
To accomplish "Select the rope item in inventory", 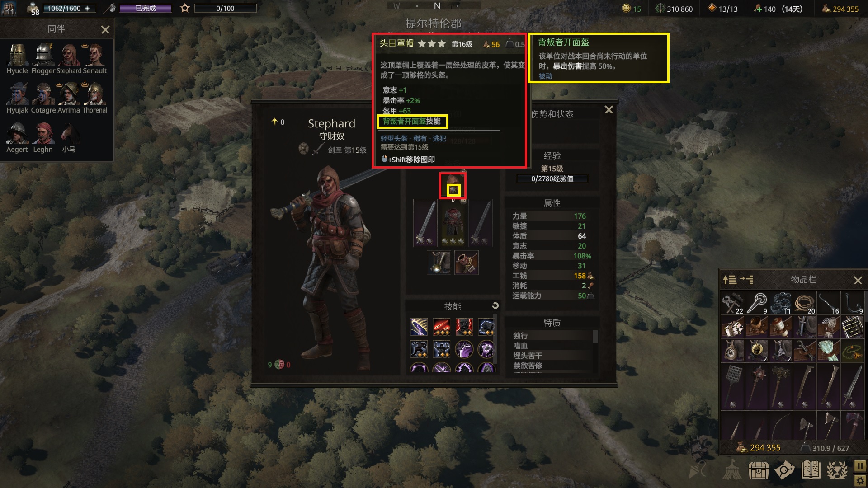I will point(804,303).
